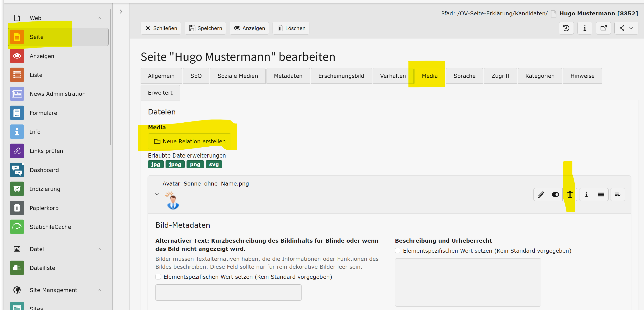This screenshot has width=644, height=310.
Task: Switch to the Allgemein tab
Action: (161, 76)
